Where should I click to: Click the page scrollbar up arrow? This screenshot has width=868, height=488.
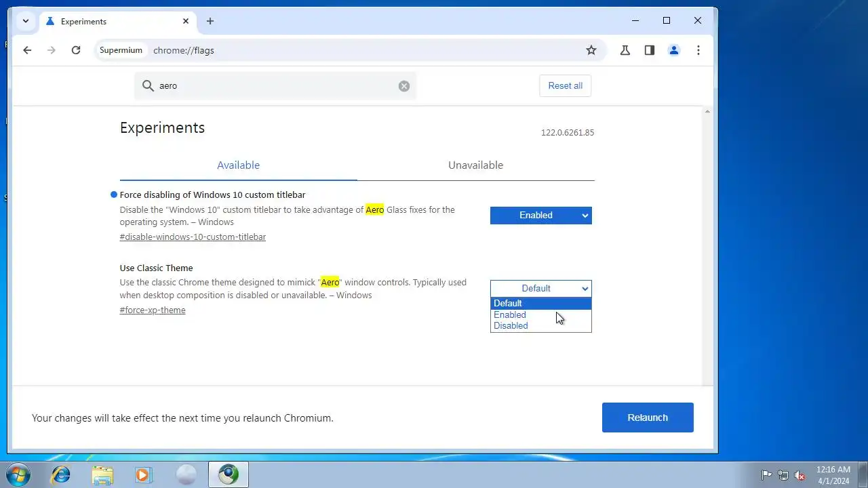(x=707, y=111)
